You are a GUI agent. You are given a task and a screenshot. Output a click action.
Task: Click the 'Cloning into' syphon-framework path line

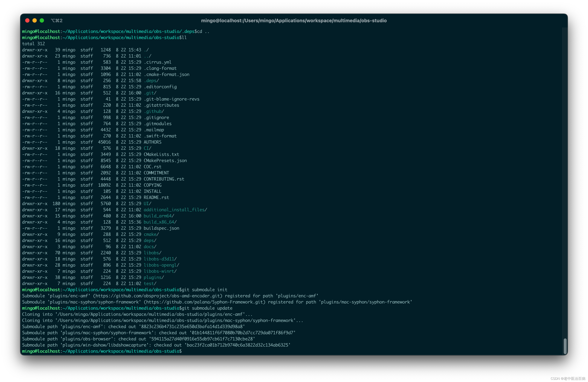(163, 321)
